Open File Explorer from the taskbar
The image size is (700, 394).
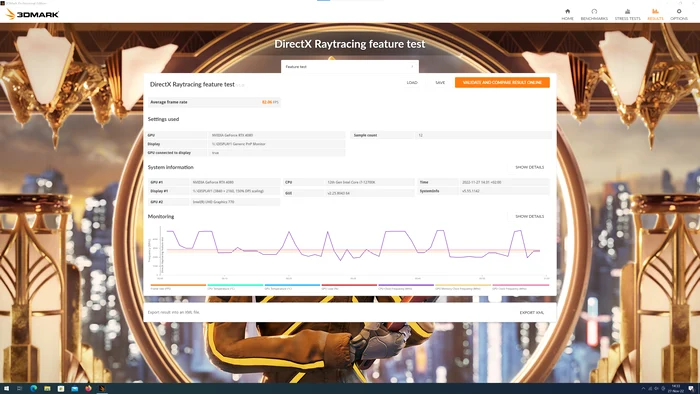[47, 388]
